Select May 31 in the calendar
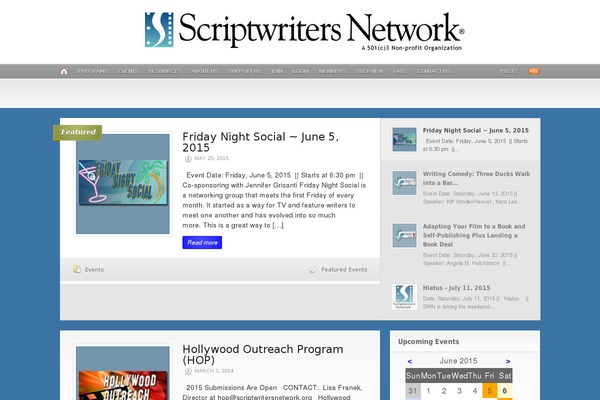This screenshot has height=400, width=600. point(413,391)
